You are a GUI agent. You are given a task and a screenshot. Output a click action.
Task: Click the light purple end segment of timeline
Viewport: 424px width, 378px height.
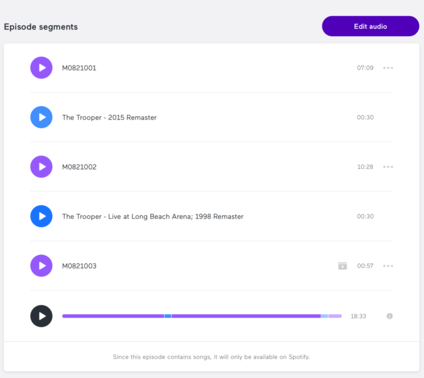(335, 316)
